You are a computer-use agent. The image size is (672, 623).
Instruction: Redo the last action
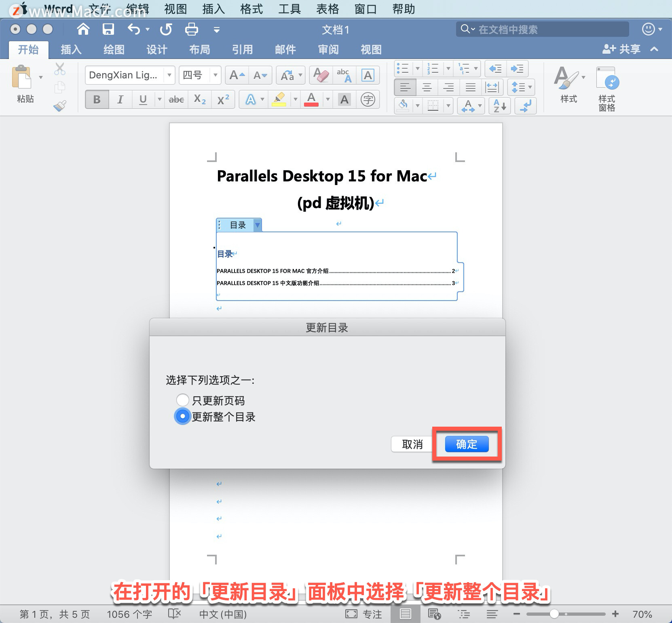coord(166,29)
